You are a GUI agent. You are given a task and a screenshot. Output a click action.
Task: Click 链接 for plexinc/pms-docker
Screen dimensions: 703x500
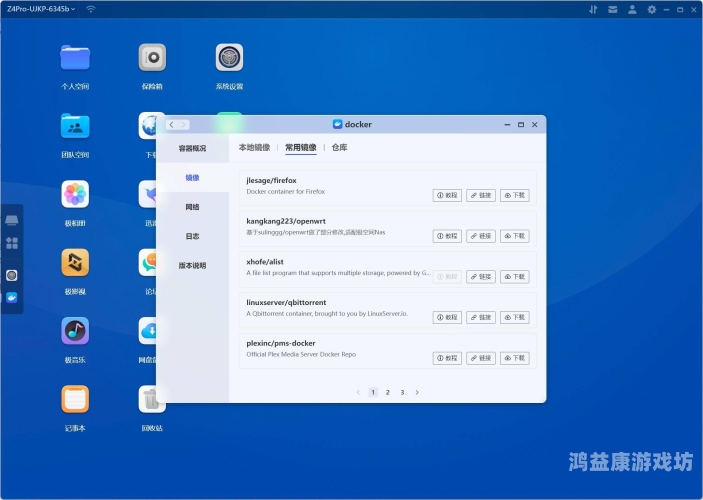coord(481,358)
